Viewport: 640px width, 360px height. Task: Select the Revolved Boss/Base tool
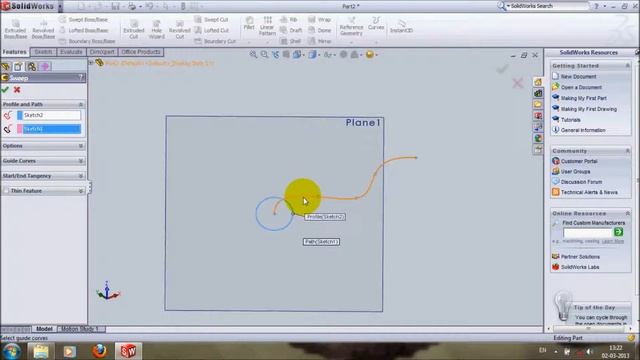click(x=43, y=29)
